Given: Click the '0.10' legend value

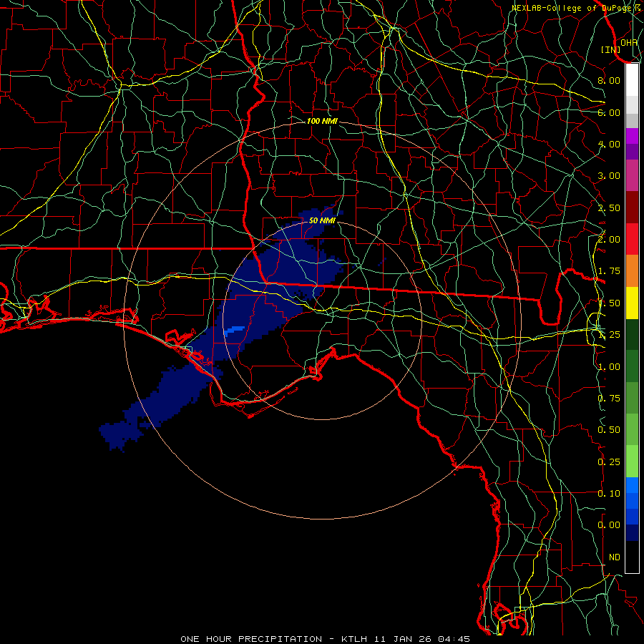Looking at the screenshot, I should click(609, 494).
